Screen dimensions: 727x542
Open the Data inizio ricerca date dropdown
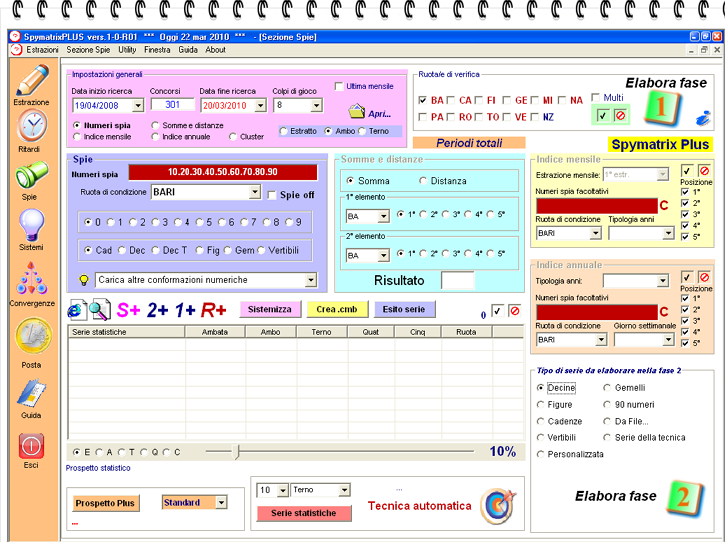point(138,106)
